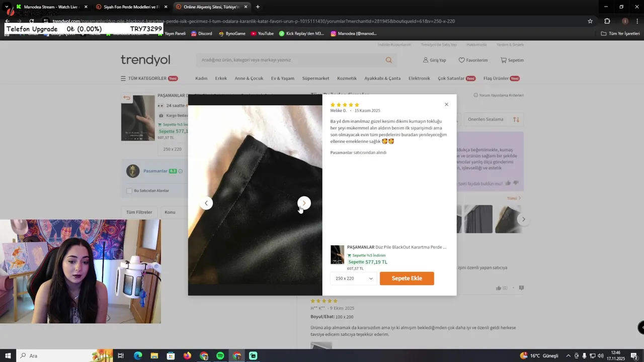Click the Sepete Ekle button

[x=407, y=279]
